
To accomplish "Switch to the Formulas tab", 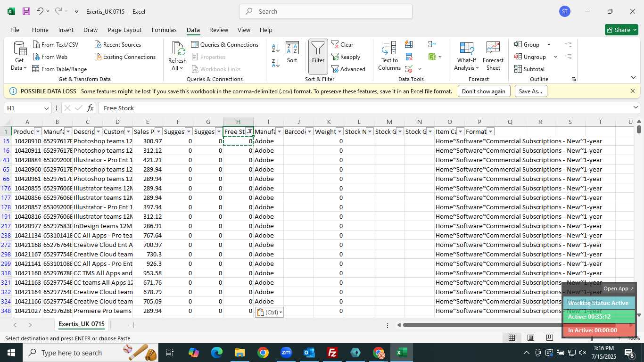I will click(164, 30).
